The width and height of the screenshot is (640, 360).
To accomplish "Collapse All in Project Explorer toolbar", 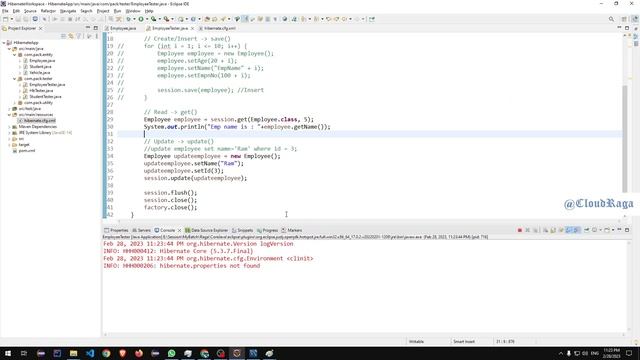I will click(63, 36).
